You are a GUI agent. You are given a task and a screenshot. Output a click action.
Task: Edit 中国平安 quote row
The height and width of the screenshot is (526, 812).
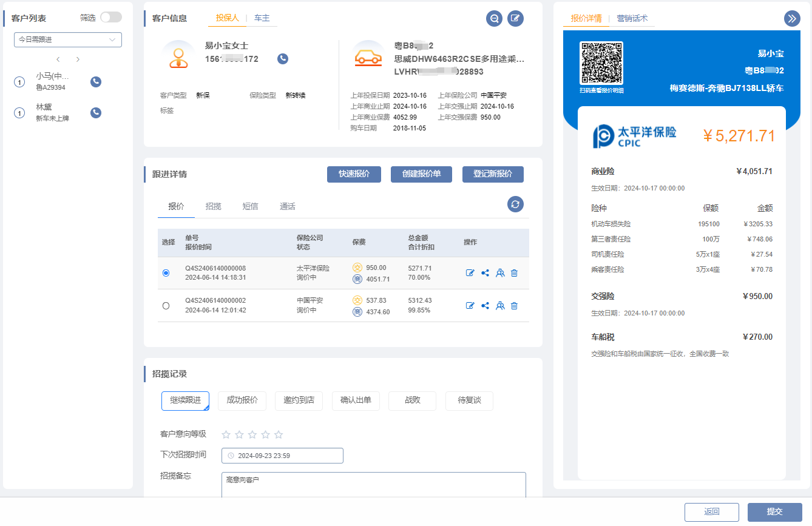click(470, 306)
